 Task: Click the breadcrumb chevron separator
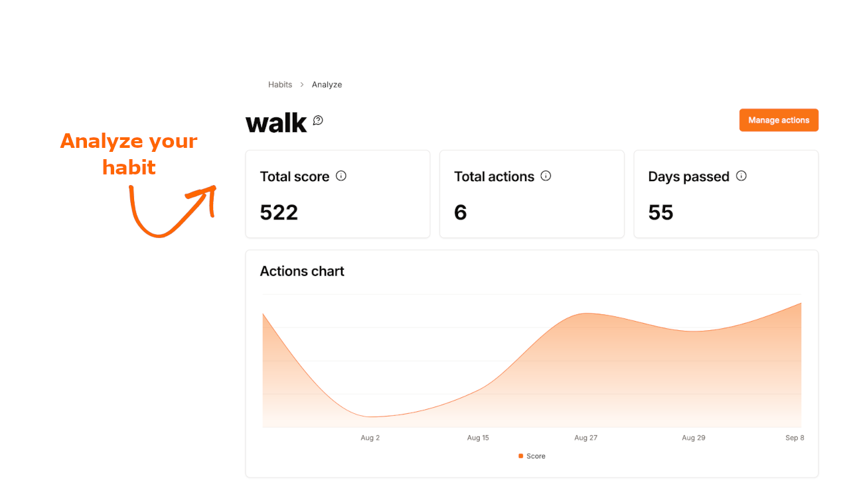coord(302,85)
